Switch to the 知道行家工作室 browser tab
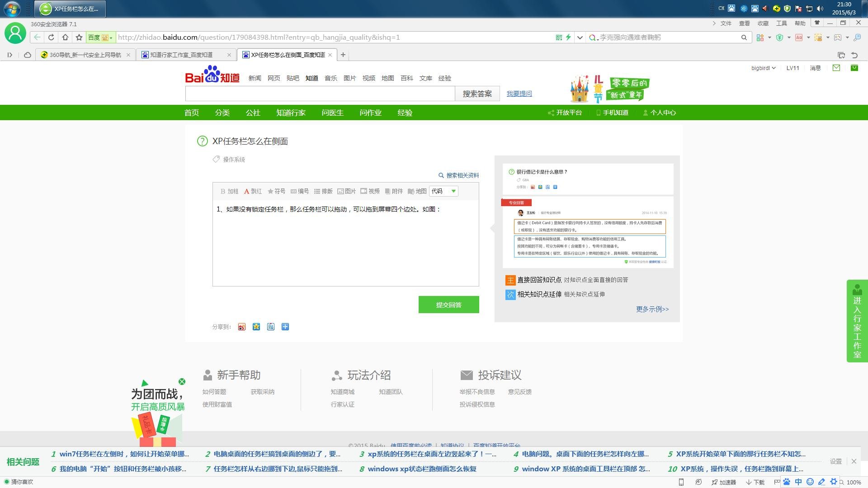Viewport: 868px width, 488px height. [x=183, y=54]
